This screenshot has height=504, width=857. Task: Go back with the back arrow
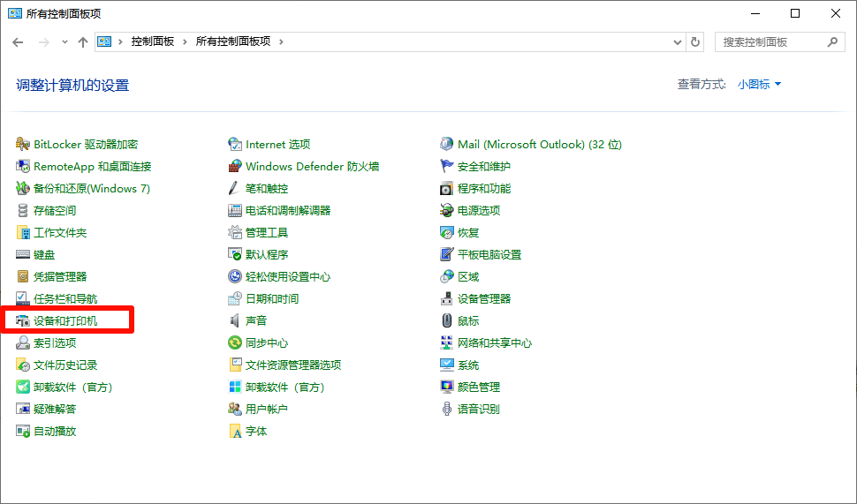[x=18, y=42]
